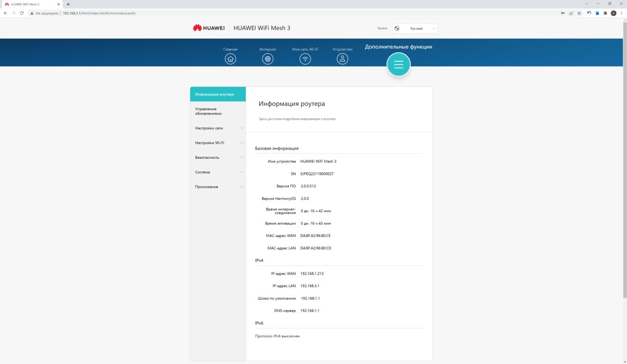Image resolution: width=627 pixels, height=364 pixels.
Task: Click LAN IP address 192.168.3.1
Action: (x=310, y=286)
